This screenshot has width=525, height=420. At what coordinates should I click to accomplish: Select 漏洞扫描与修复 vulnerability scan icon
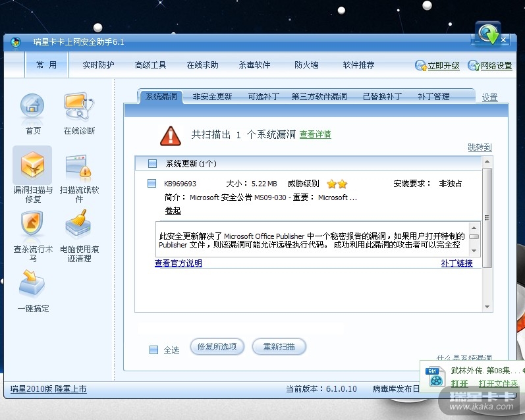click(32, 165)
